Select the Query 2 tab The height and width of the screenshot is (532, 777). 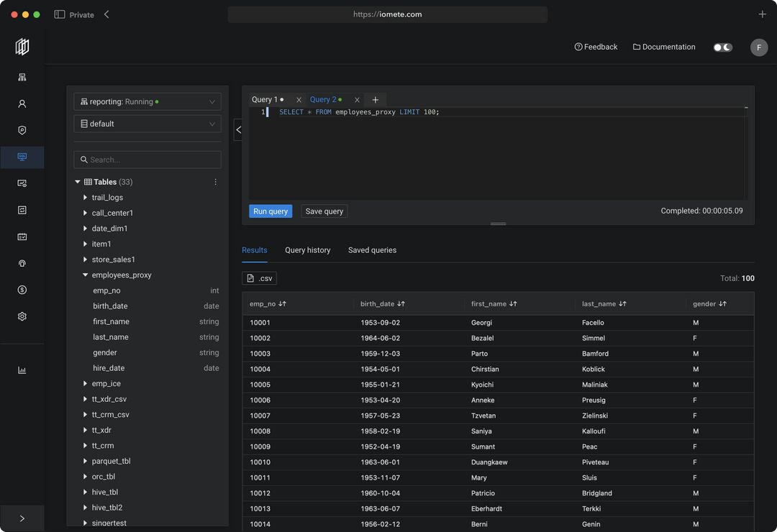point(325,99)
